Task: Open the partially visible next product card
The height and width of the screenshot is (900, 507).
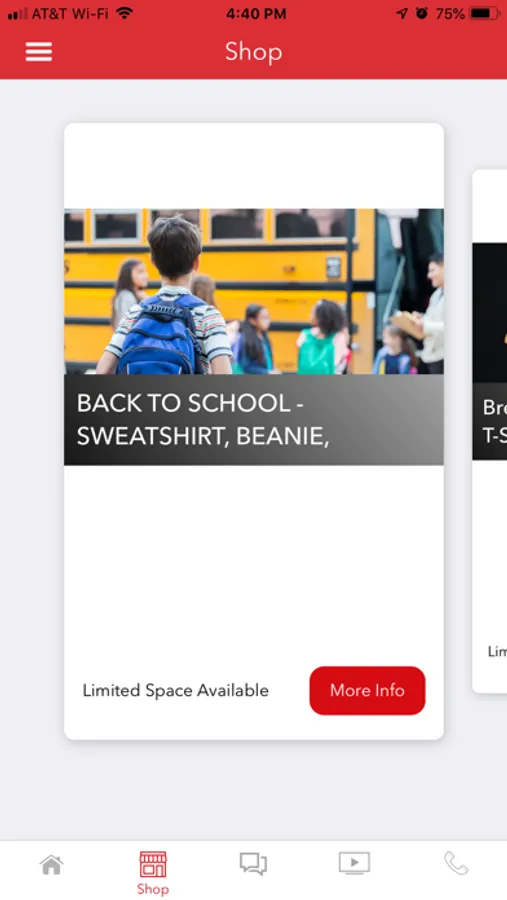Action: point(490,431)
